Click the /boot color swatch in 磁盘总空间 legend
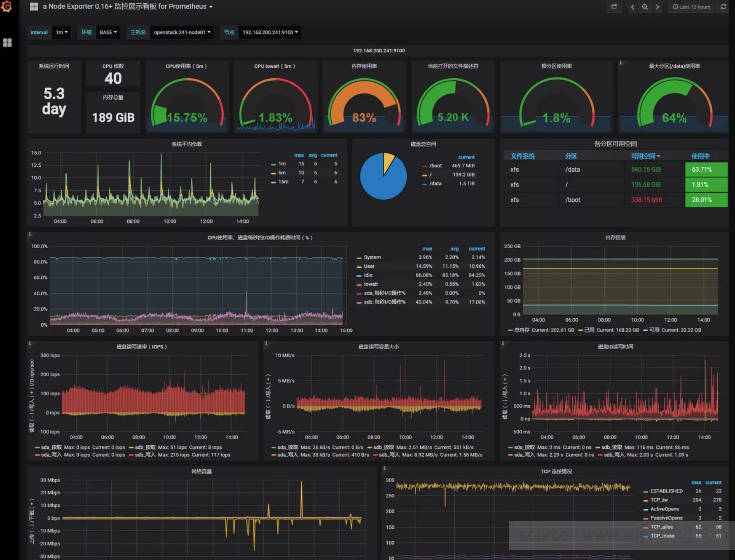The image size is (735, 560). tap(424, 166)
